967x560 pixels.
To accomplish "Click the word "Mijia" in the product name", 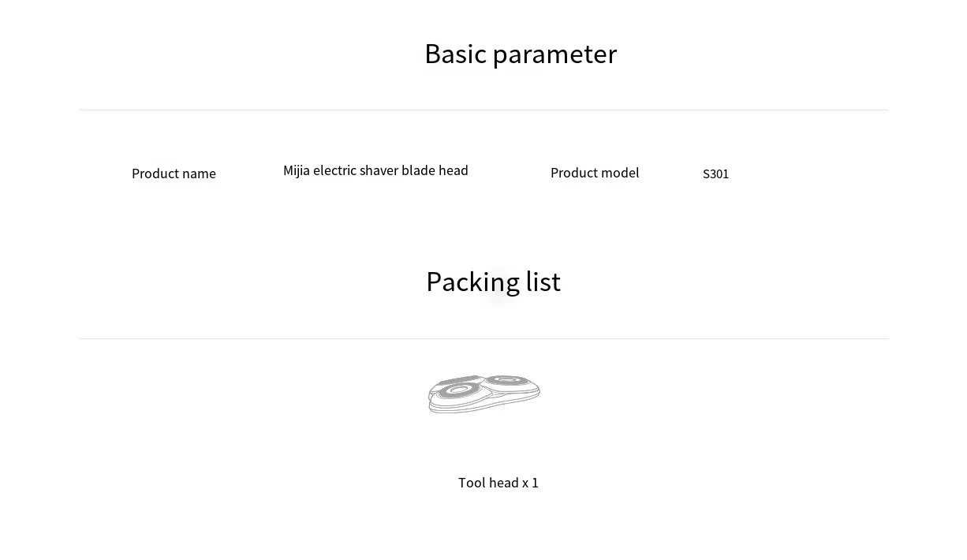I will 297,170.
